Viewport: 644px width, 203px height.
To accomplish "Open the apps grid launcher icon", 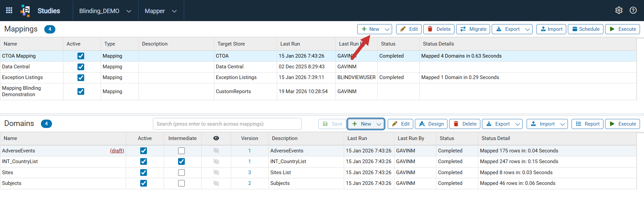I will click(9, 10).
